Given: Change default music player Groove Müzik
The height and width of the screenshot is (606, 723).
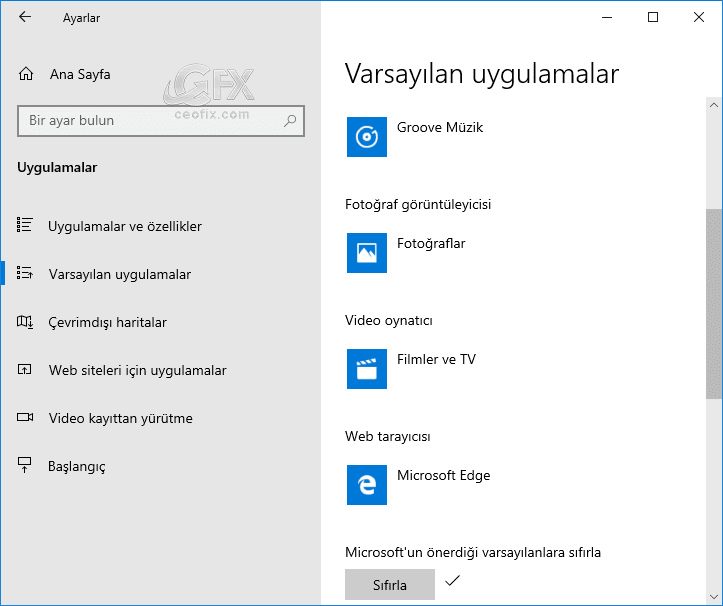Looking at the screenshot, I should (440, 127).
